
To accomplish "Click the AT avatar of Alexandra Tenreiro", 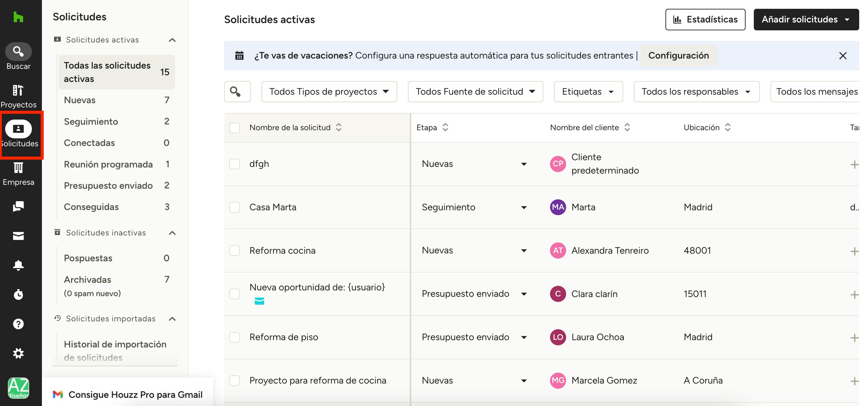I will point(558,250).
